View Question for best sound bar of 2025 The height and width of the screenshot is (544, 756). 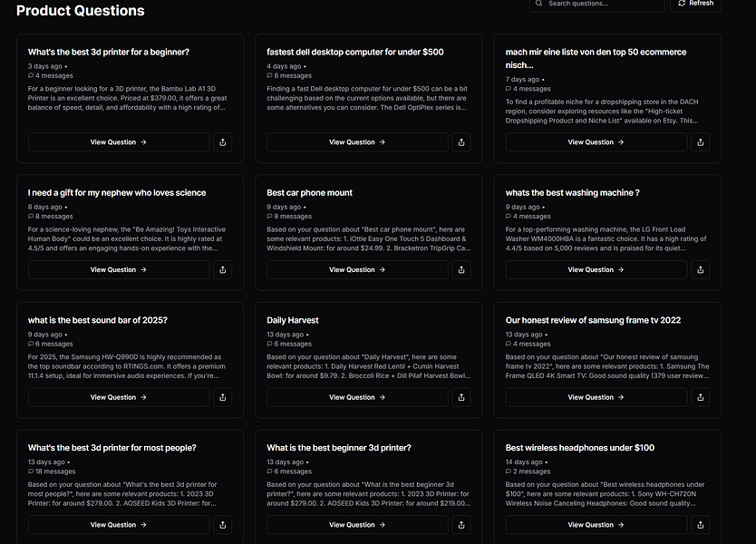click(x=119, y=397)
